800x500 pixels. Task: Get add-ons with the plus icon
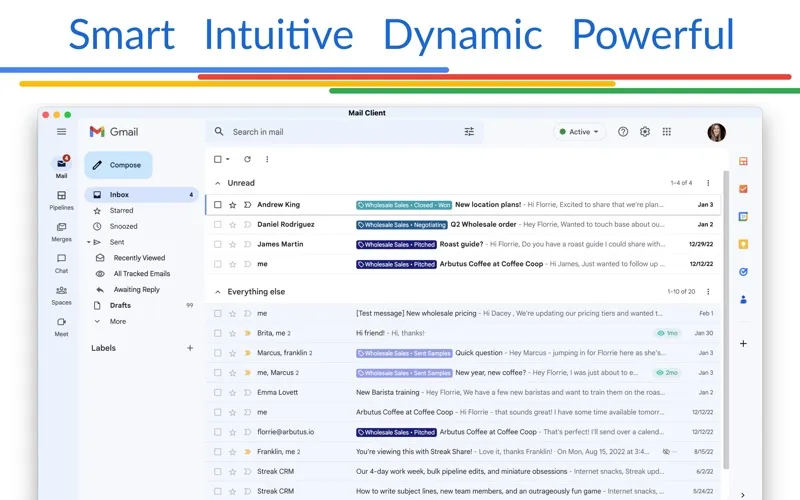click(x=743, y=343)
